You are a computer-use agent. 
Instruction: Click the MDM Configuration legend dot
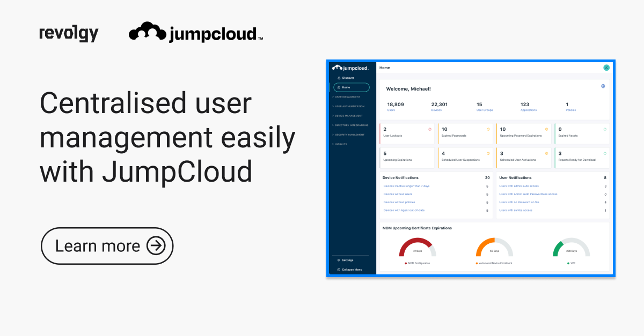tap(406, 263)
